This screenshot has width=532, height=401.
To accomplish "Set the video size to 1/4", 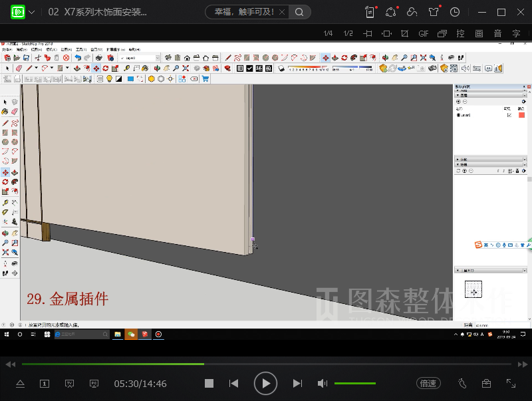I will point(328,33).
